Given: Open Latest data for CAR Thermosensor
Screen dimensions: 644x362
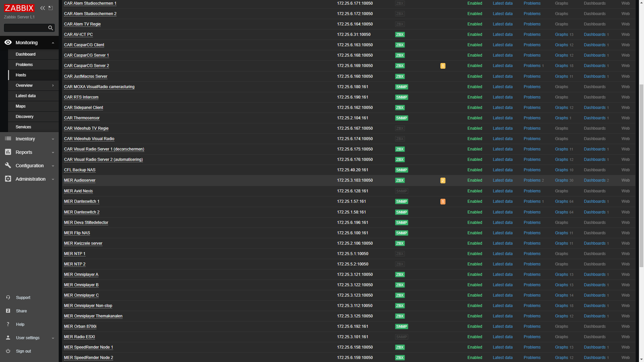Looking at the screenshot, I should tap(502, 118).
